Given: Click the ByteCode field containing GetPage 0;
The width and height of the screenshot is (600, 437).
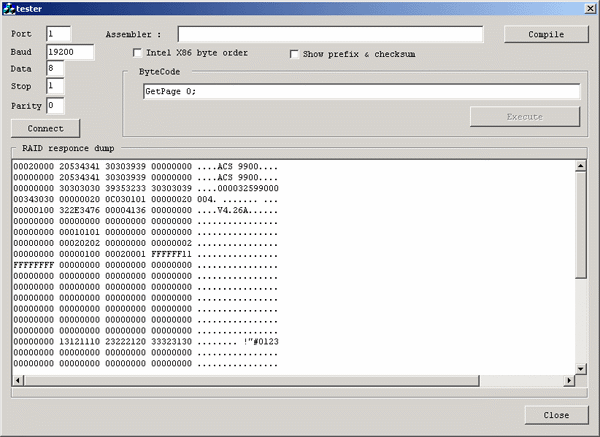Looking at the screenshot, I should point(362,91).
